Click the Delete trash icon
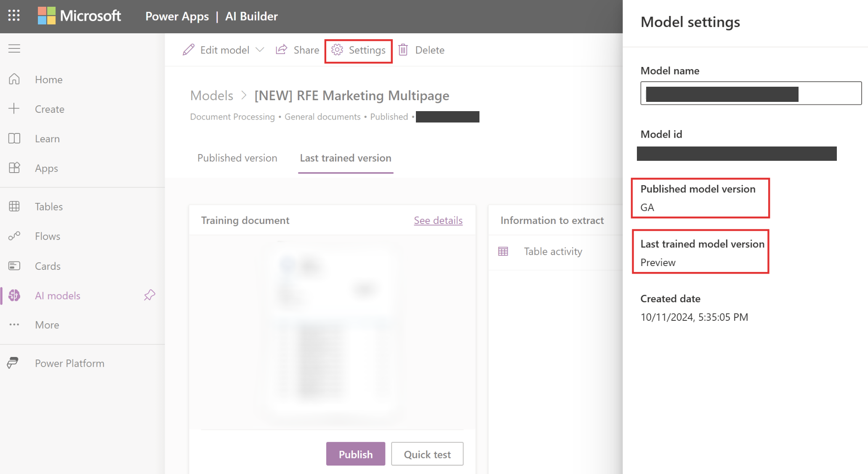Image resolution: width=868 pixels, height=474 pixels. (x=405, y=50)
